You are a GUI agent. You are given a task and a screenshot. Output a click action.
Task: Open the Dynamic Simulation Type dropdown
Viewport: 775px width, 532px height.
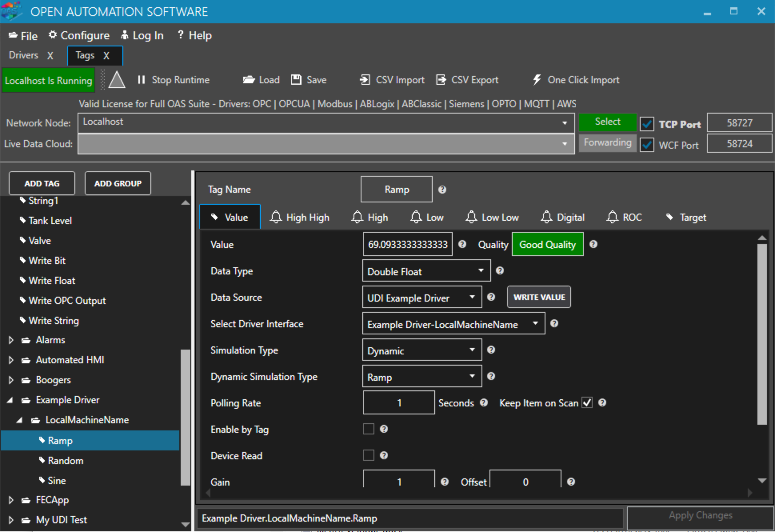[x=421, y=377]
